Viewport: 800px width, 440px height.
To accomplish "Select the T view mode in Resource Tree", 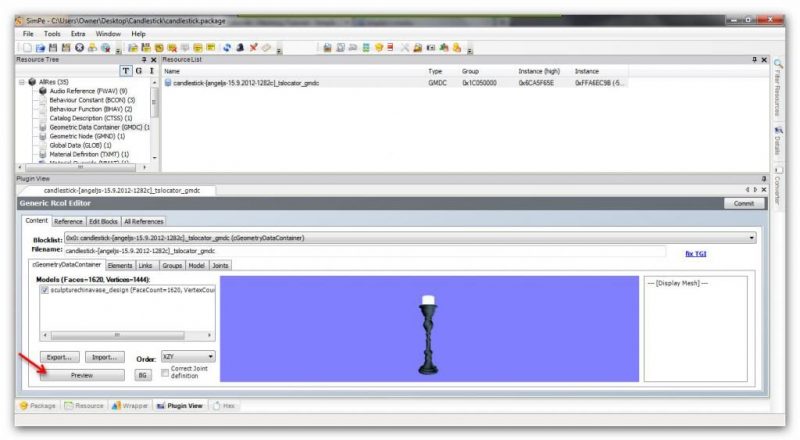I will tap(125, 71).
